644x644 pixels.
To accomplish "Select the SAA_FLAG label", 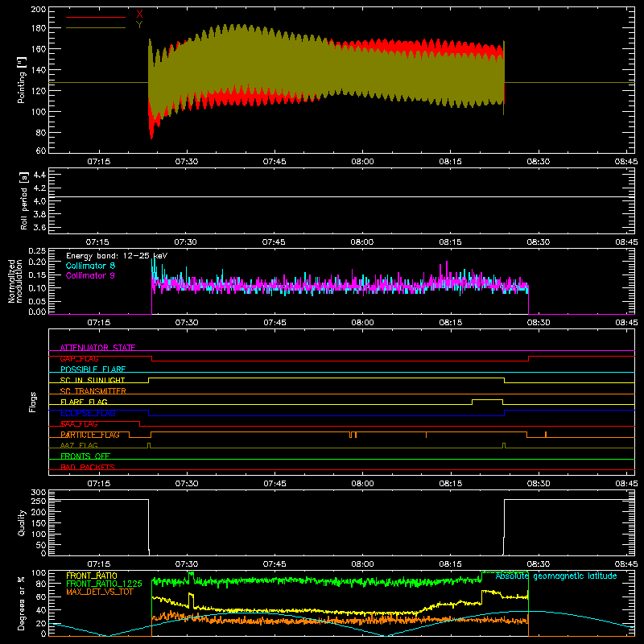I will [79, 423].
